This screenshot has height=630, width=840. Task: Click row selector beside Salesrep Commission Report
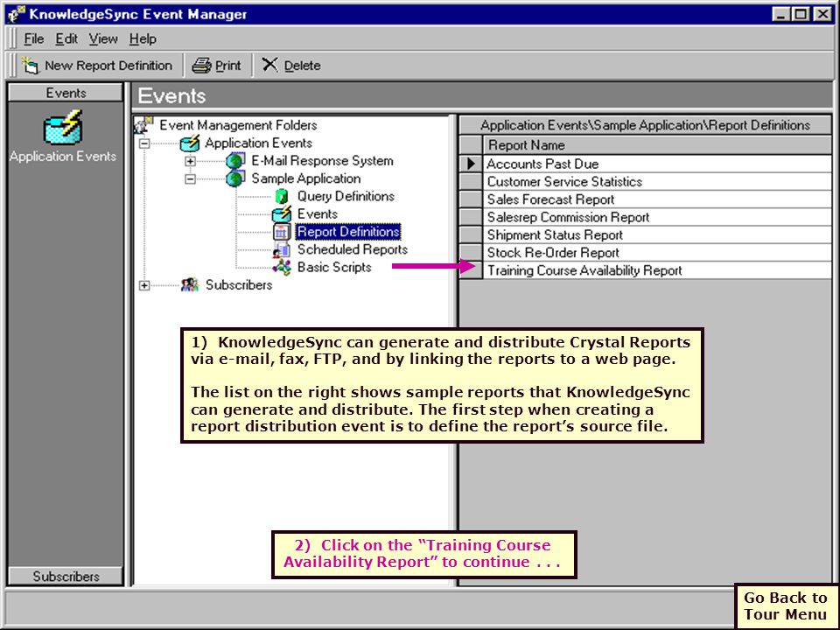472,217
